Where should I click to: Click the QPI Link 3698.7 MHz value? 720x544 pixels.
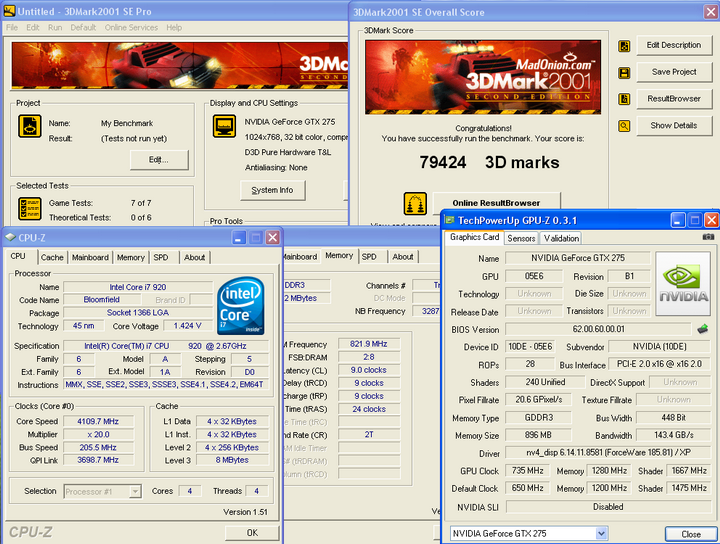pos(98,460)
